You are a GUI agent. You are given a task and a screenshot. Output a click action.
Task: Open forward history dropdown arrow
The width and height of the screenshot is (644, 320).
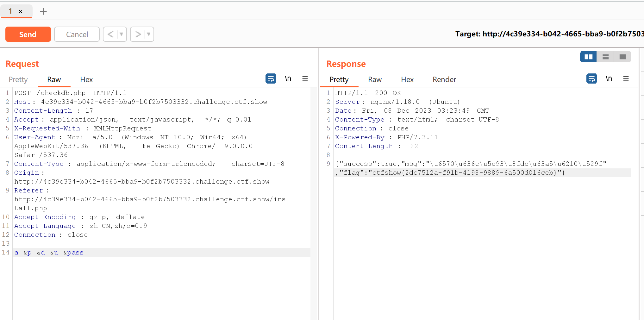coord(149,34)
